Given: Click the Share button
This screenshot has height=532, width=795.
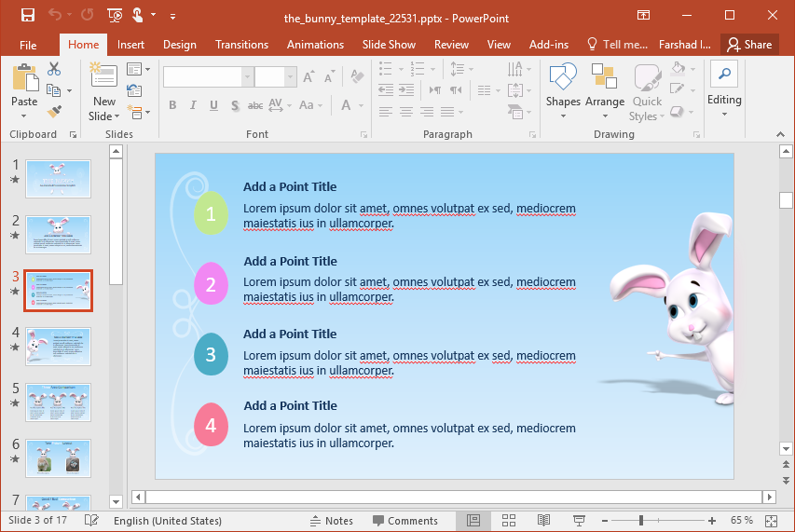Looking at the screenshot, I should [749, 45].
